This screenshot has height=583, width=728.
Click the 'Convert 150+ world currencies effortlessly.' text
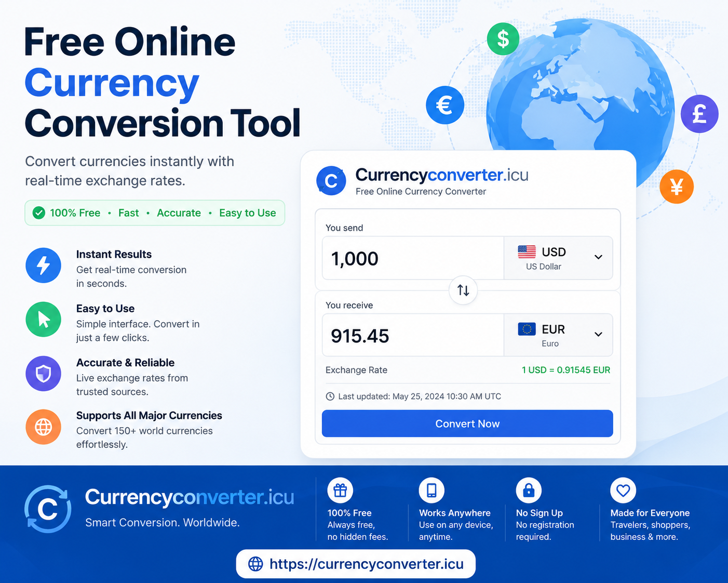point(144,438)
